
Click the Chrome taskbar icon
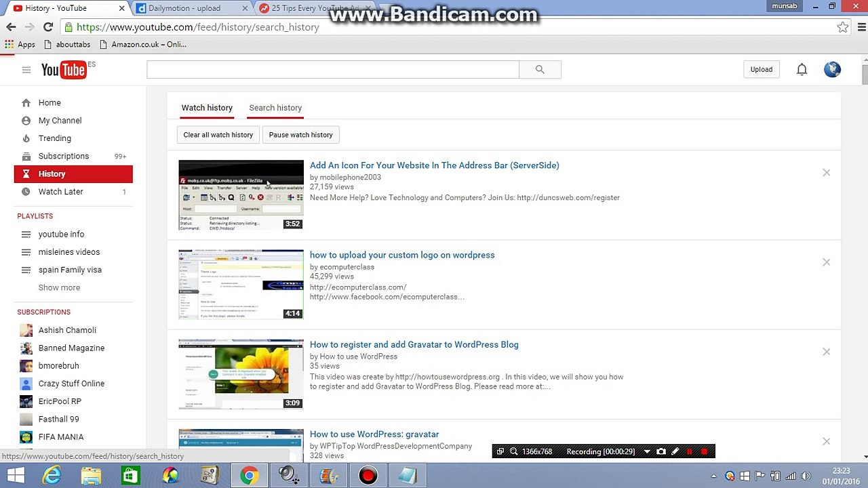coord(249,476)
